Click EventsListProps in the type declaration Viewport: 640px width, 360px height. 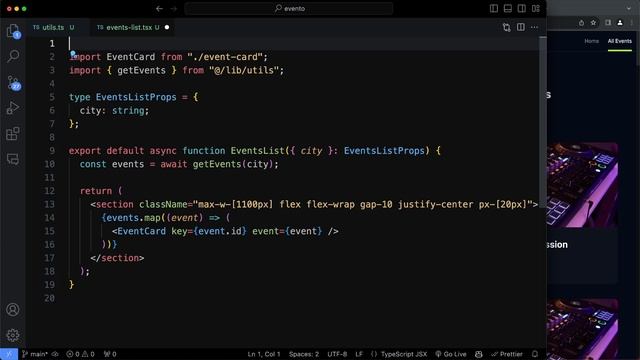[x=136, y=97]
